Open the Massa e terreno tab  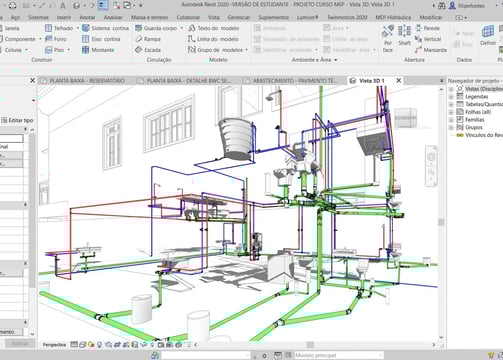pyautogui.click(x=149, y=17)
